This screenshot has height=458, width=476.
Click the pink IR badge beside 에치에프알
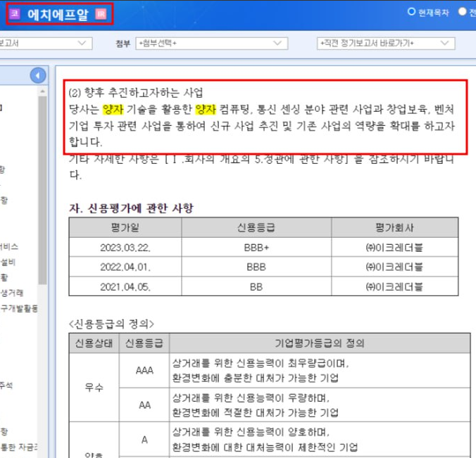101,14
